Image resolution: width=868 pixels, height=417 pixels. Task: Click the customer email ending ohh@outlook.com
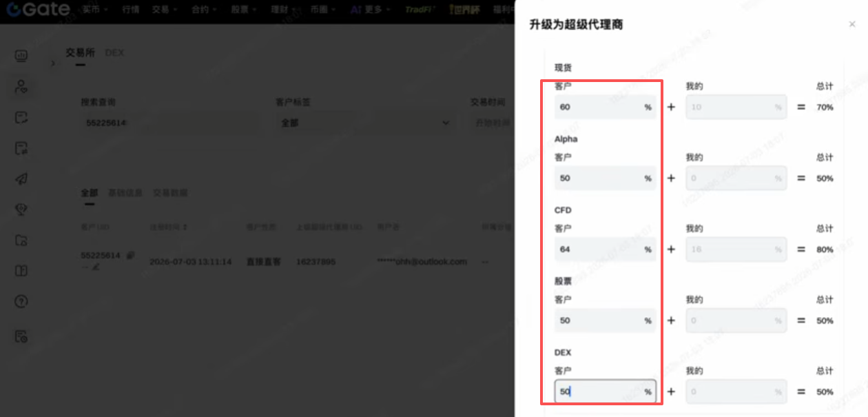coord(422,261)
